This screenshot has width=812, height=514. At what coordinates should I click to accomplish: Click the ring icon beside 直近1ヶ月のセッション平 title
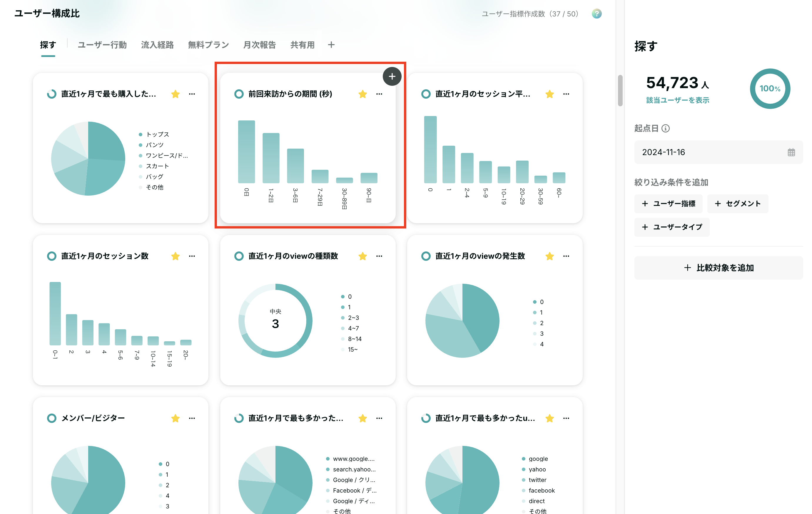[426, 94]
